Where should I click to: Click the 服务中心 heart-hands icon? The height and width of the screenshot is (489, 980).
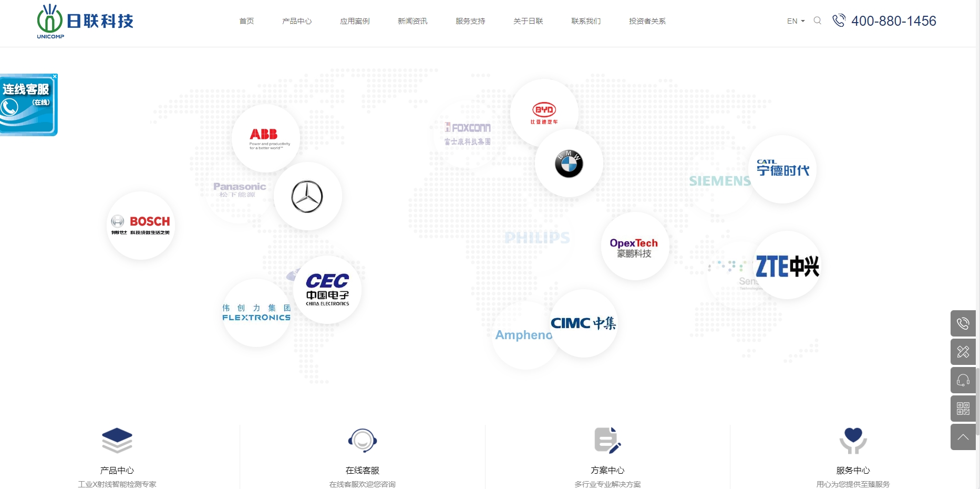coord(853,440)
